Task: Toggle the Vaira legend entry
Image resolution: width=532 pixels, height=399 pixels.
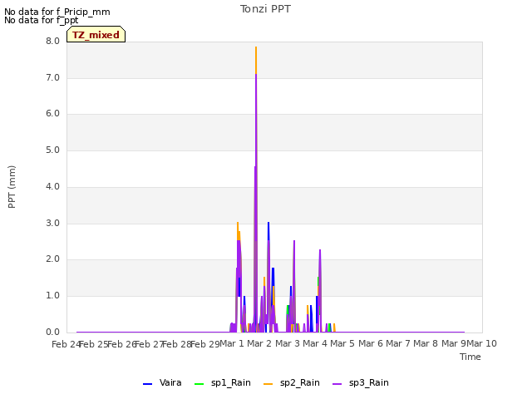Action: pyautogui.click(x=162, y=383)
